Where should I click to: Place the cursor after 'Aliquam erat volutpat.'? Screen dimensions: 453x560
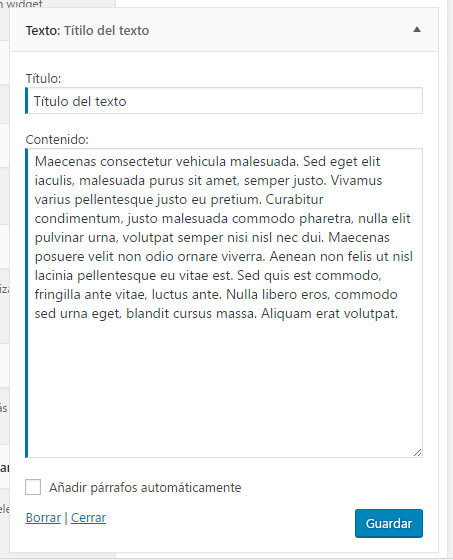(399, 314)
